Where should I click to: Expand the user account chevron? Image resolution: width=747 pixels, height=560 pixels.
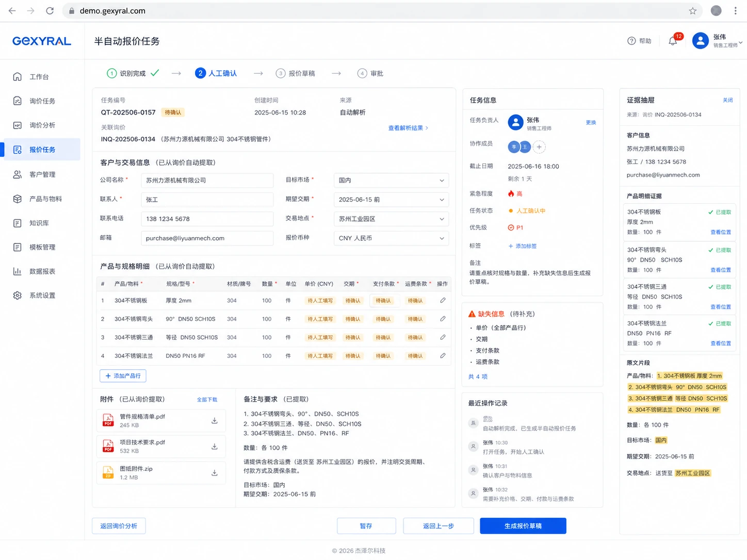coord(741,43)
